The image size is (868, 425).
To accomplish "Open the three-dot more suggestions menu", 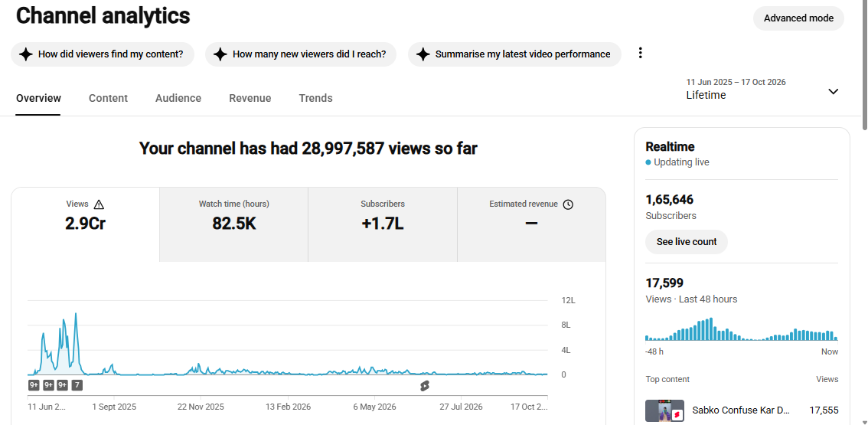I will click(641, 53).
